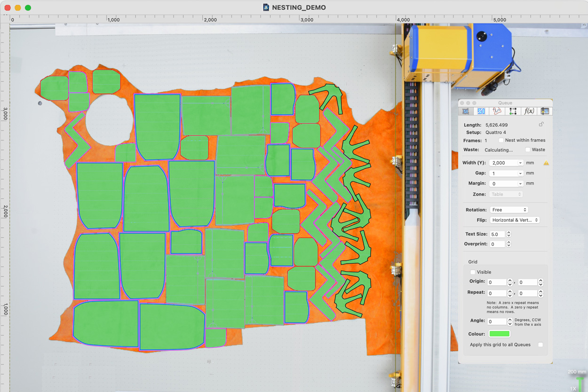Expand the Width (Y) dropdown arrow

coord(520,163)
